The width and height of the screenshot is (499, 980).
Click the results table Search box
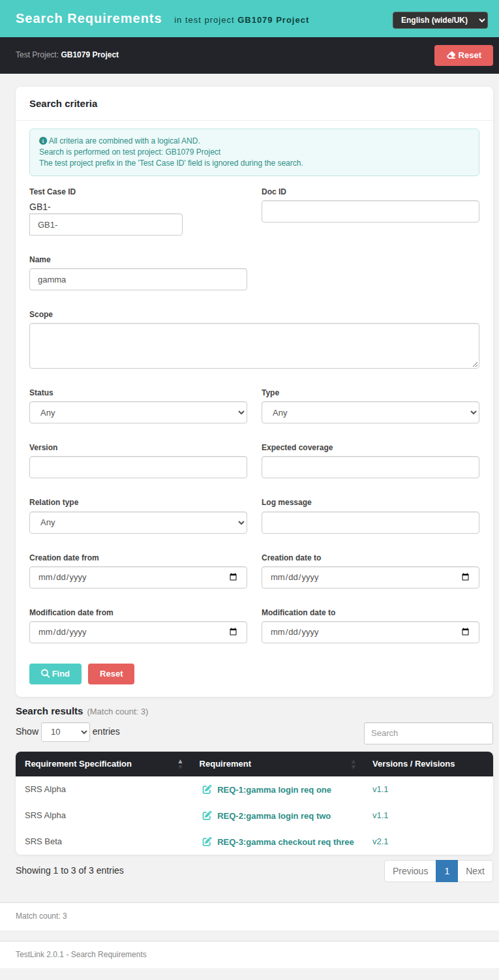point(429,733)
